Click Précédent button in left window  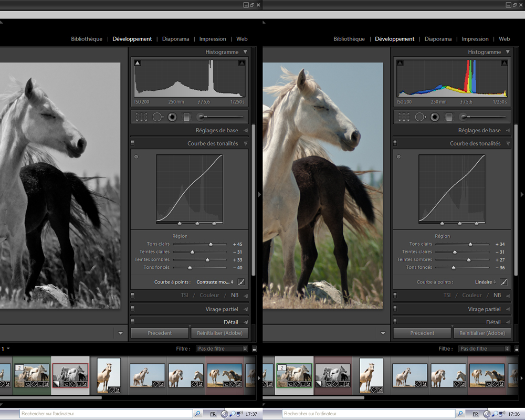click(160, 333)
